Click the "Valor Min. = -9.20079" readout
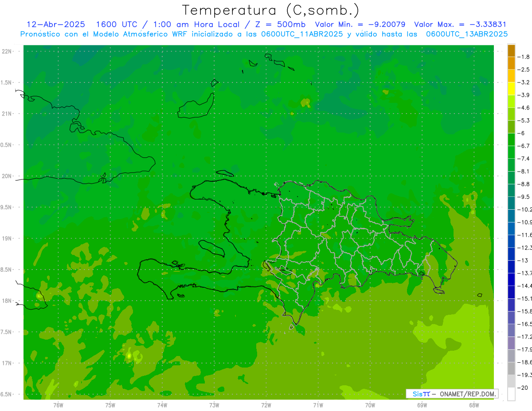 pyautogui.click(x=359, y=24)
